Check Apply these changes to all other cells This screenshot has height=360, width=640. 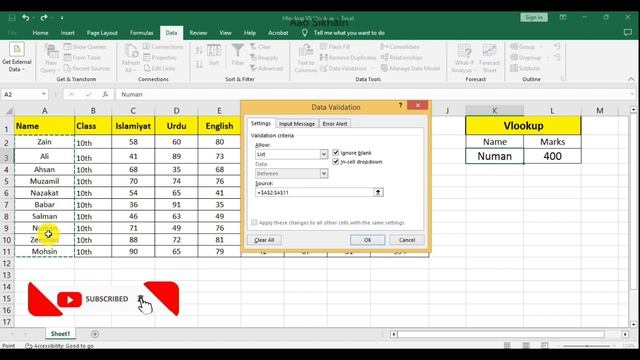click(x=254, y=222)
